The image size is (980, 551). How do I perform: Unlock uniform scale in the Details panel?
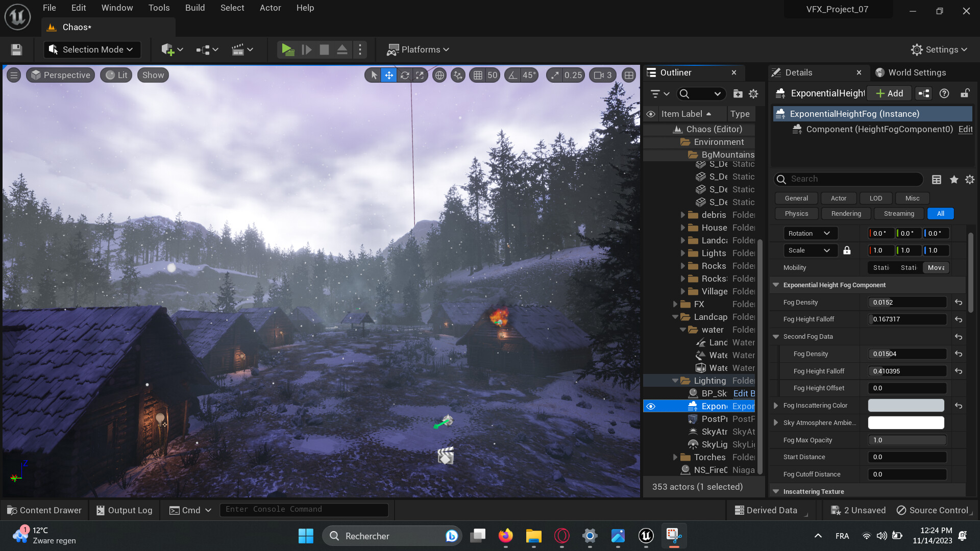click(x=847, y=250)
